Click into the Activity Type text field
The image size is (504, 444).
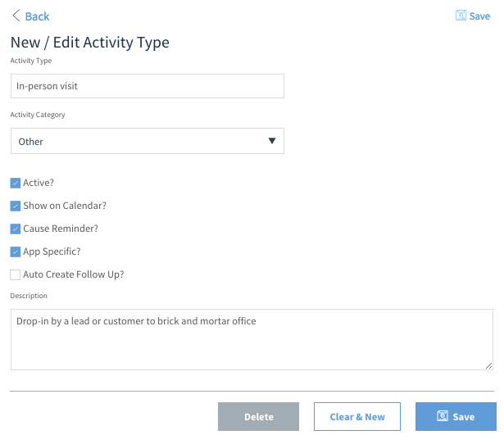point(148,86)
